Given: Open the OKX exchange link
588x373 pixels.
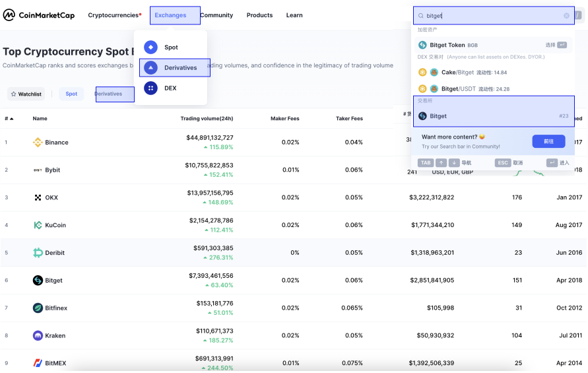Looking at the screenshot, I should 51,198.
